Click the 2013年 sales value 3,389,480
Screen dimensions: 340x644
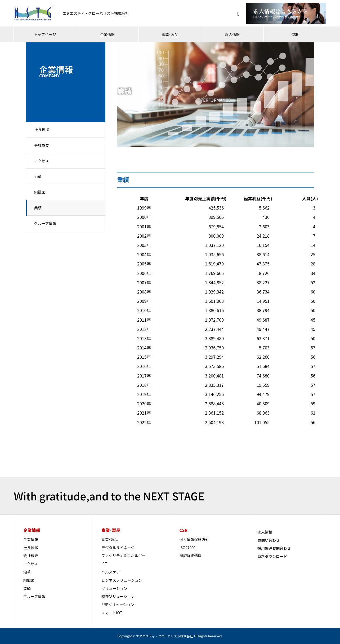coord(214,339)
